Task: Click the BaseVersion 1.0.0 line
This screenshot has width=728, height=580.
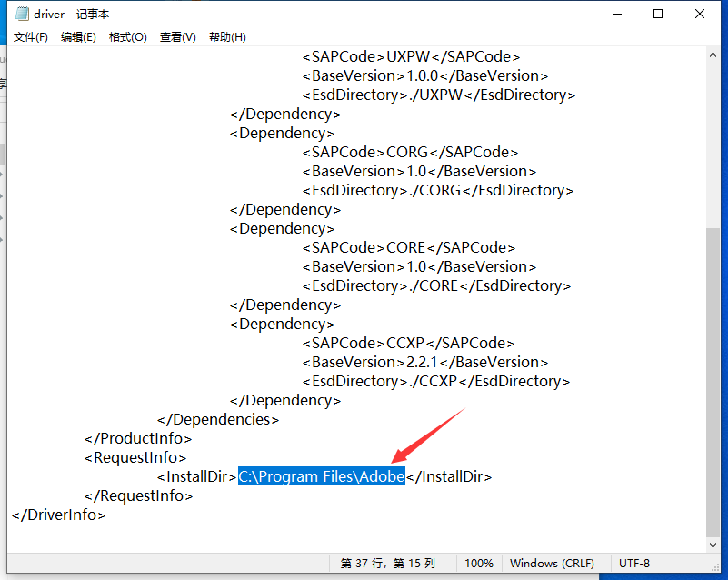Action: pyautogui.click(x=424, y=75)
